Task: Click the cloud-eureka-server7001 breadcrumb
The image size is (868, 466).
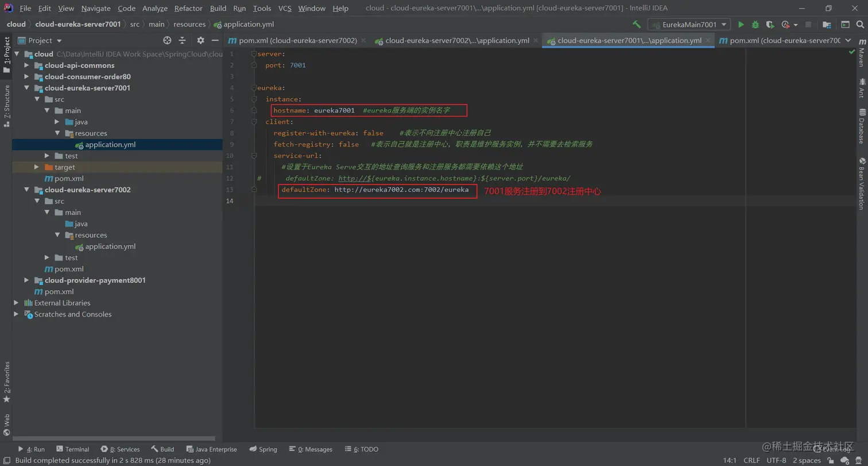Action: [78, 24]
